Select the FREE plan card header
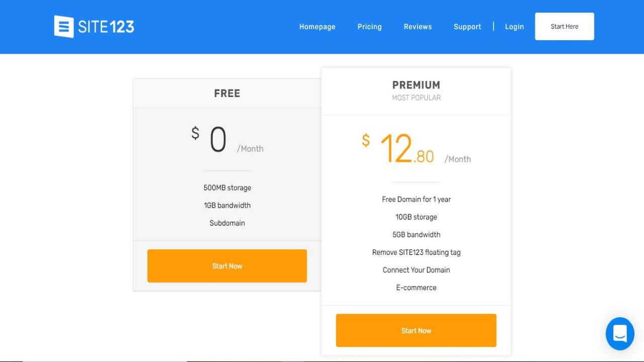Viewport: 644px width, 362px height. click(x=227, y=93)
